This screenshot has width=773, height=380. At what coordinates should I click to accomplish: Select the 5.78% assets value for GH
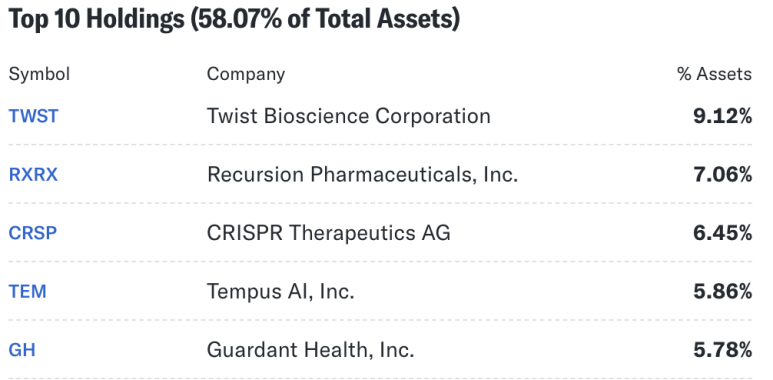tap(722, 350)
